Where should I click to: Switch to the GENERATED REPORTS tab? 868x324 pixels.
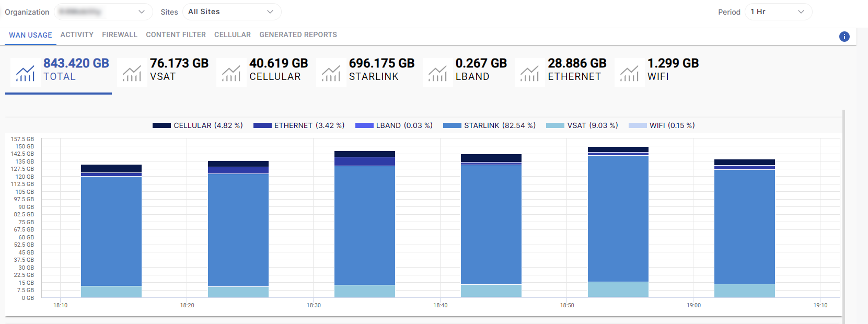click(x=298, y=34)
